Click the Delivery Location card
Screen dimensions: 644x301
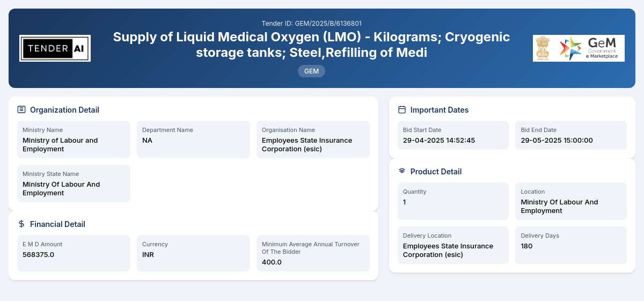click(453, 245)
